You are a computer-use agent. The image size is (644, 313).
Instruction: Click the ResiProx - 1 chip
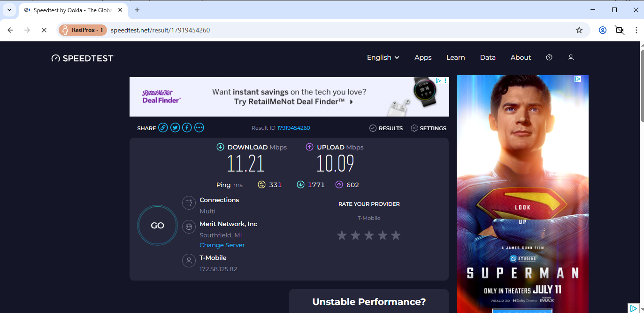[x=83, y=30]
